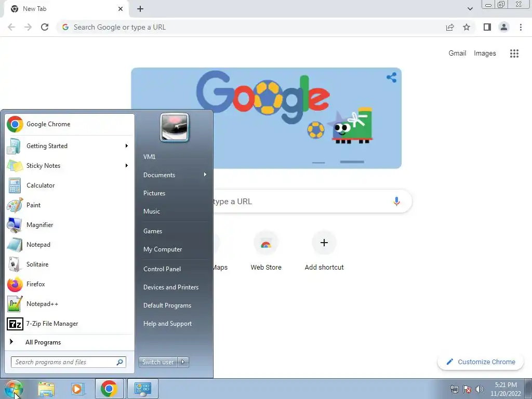Image resolution: width=532 pixels, height=399 pixels.
Task: Launch Notepad++ editor
Action: 70,303
